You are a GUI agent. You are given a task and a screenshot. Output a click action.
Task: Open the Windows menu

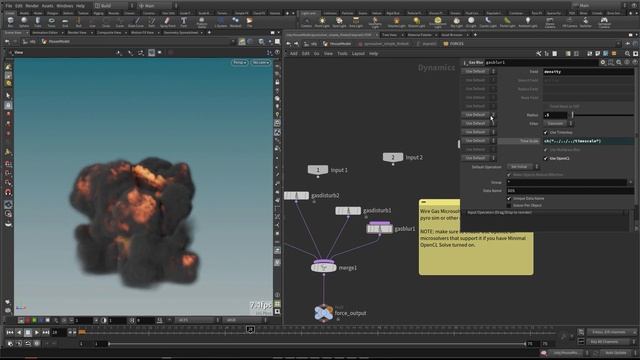pyautogui.click(x=64, y=6)
